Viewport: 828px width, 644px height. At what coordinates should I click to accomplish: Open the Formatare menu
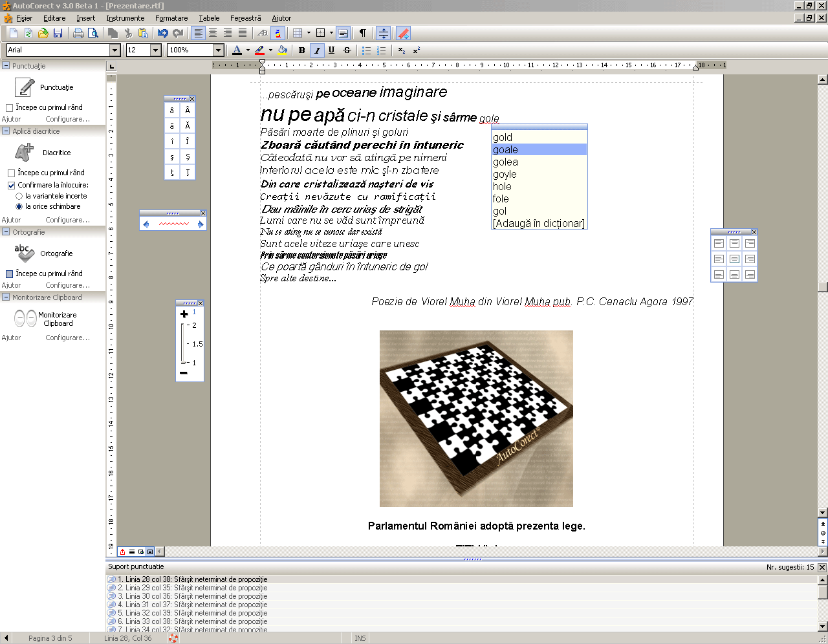click(x=171, y=18)
